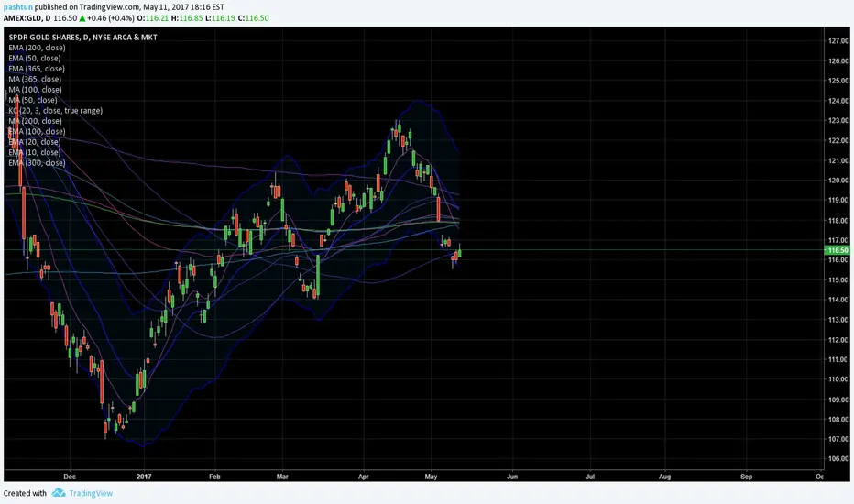This screenshot has width=854, height=504.
Task: Click the 127.00 price axis label
Action: coord(838,41)
